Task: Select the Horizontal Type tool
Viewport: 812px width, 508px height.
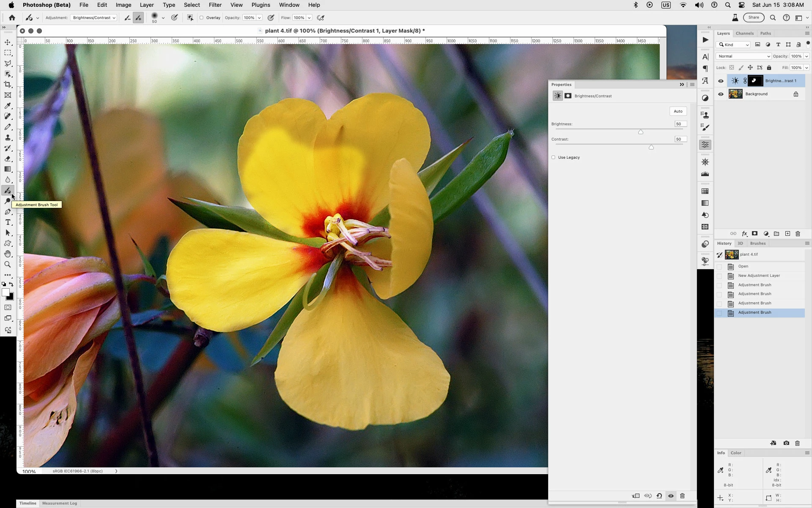Action: point(8,222)
